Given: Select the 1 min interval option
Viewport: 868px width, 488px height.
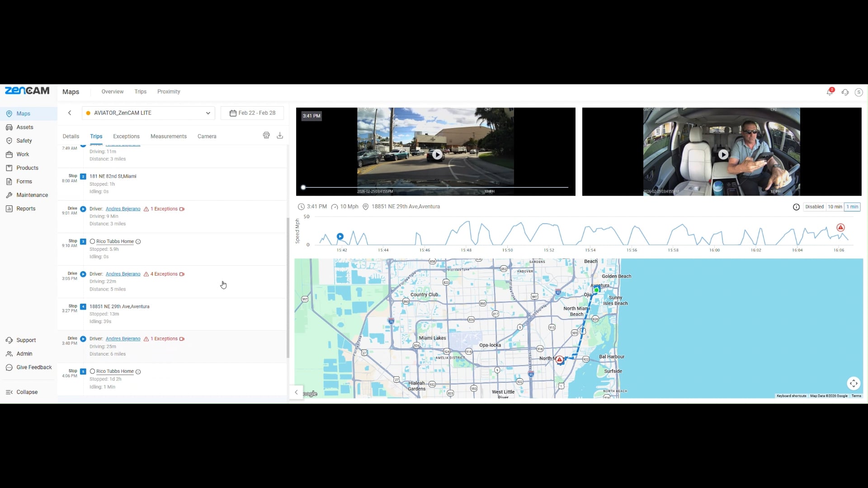Looking at the screenshot, I should [852, 207].
